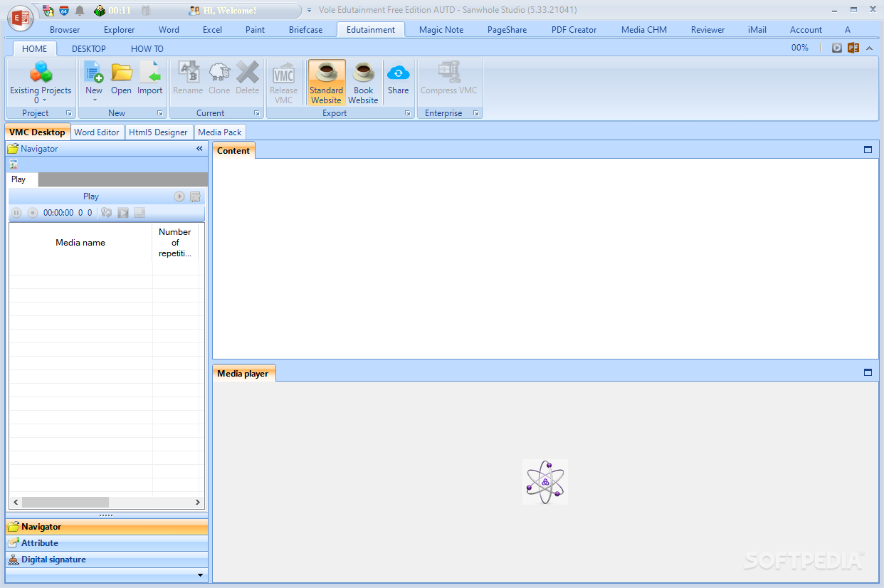The height and width of the screenshot is (588, 884).
Task: Click the reading character timer icon
Action: 100,11
